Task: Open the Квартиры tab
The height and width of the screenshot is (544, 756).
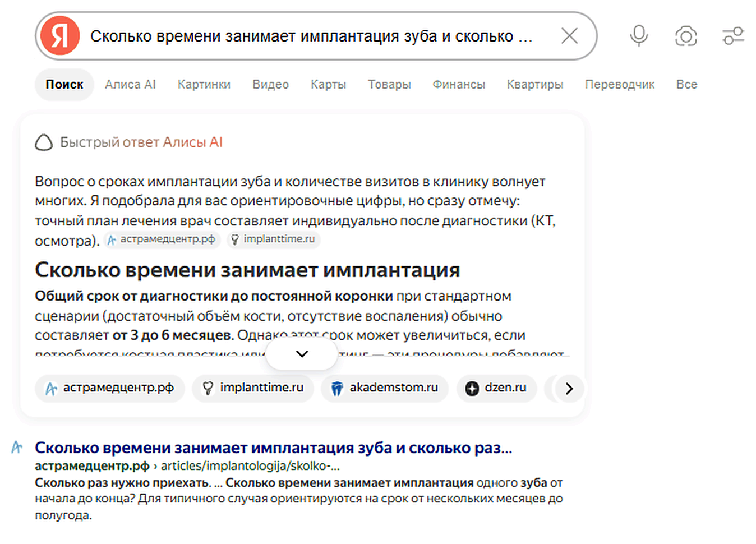Action: 535,85
